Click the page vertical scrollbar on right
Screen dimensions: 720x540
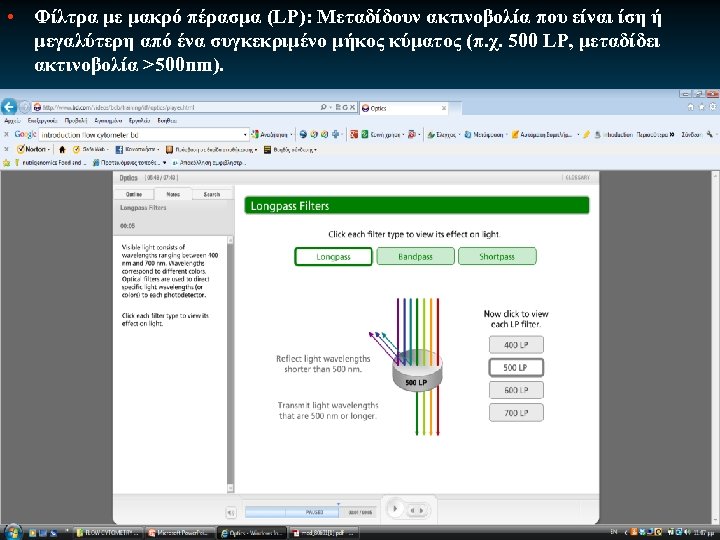(715, 349)
